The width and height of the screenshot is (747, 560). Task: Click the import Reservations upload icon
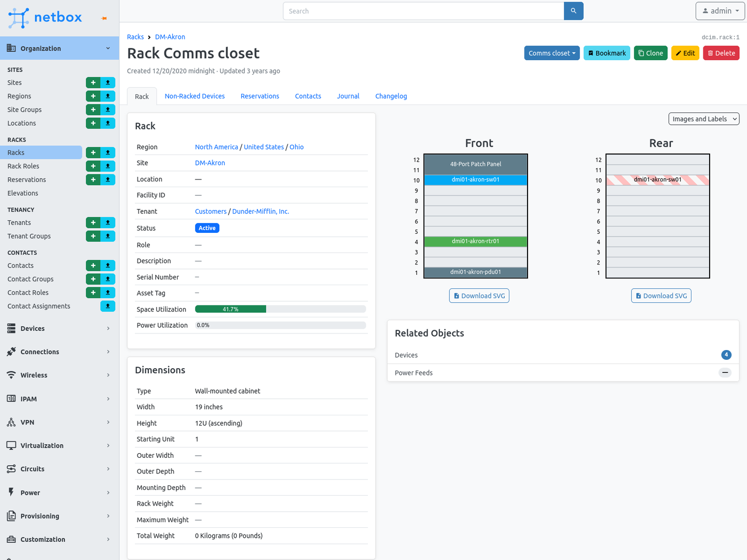(x=108, y=179)
